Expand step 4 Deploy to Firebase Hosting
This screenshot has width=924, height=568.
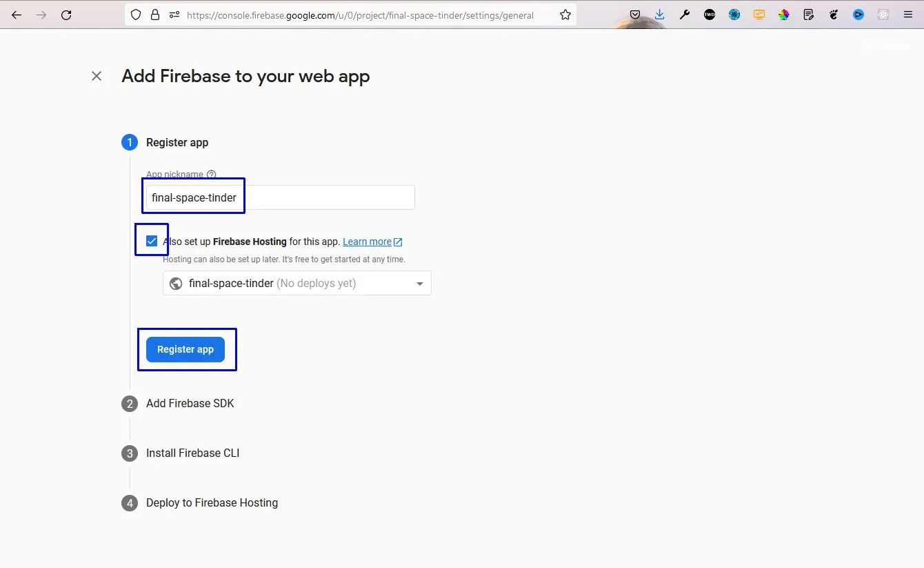212,502
